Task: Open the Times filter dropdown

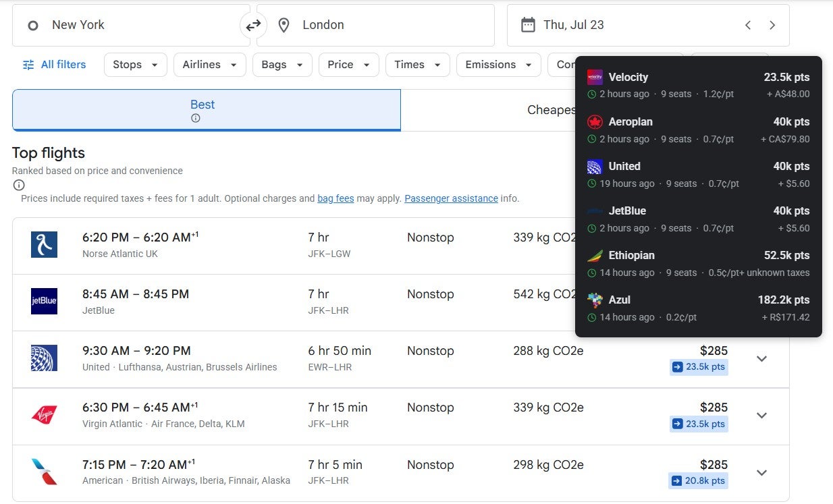Action: tap(417, 65)
